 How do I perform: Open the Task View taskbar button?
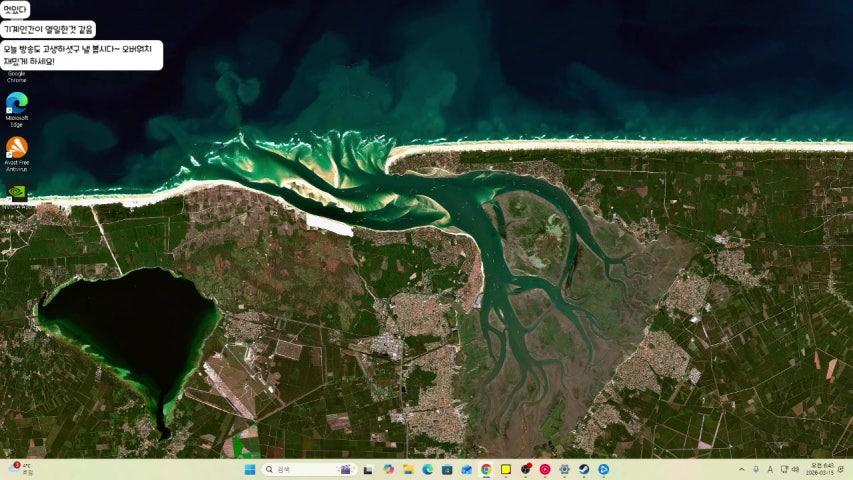368,469
